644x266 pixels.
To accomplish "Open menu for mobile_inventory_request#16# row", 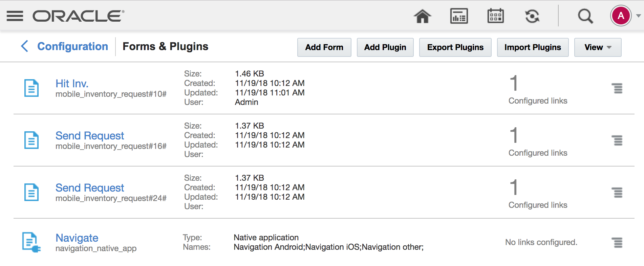I will [x=618, y=140].
